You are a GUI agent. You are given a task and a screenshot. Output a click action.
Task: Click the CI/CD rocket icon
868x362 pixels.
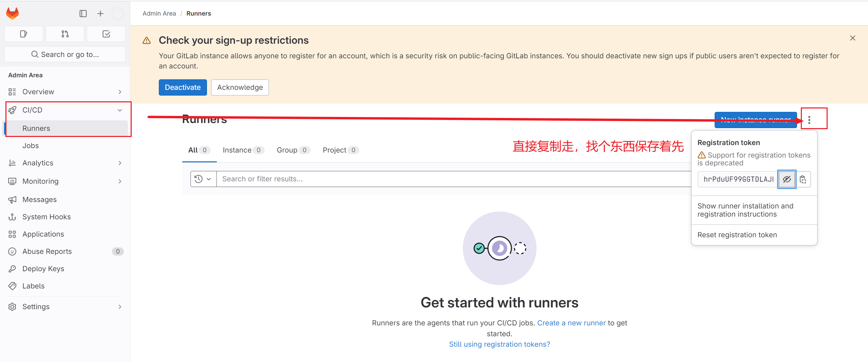click(12, 110)
